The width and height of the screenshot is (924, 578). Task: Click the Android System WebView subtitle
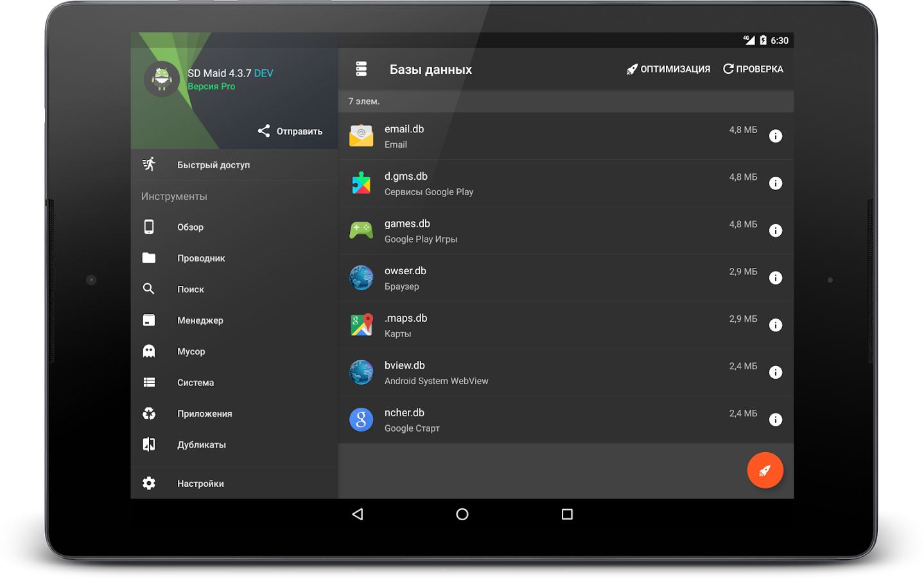(x=436, y=381)
